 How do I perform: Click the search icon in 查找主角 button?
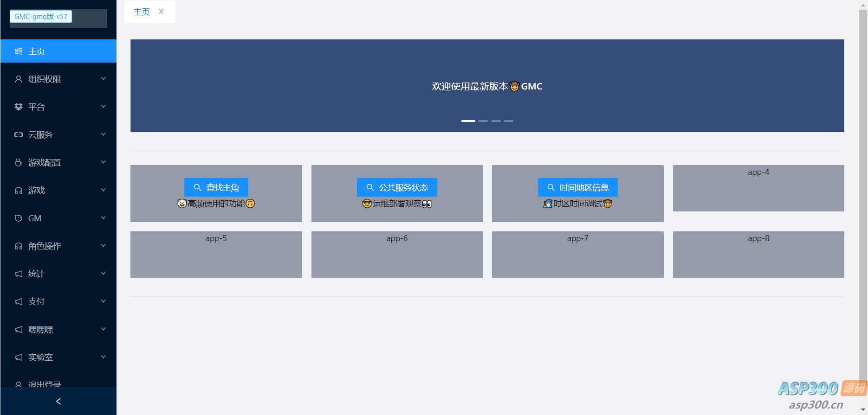(197, 187)
